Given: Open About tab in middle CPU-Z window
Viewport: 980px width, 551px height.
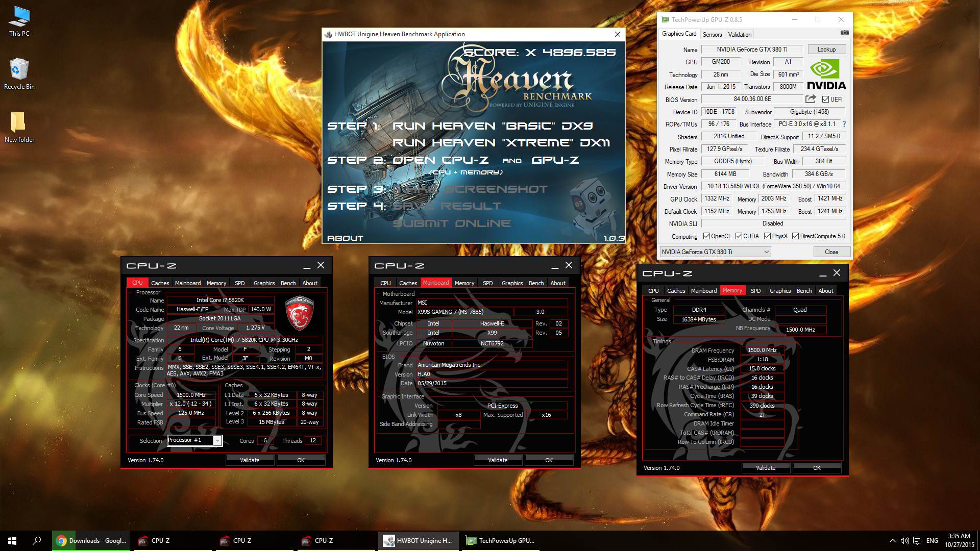Looking at the screenshot, I should point(557,283).
